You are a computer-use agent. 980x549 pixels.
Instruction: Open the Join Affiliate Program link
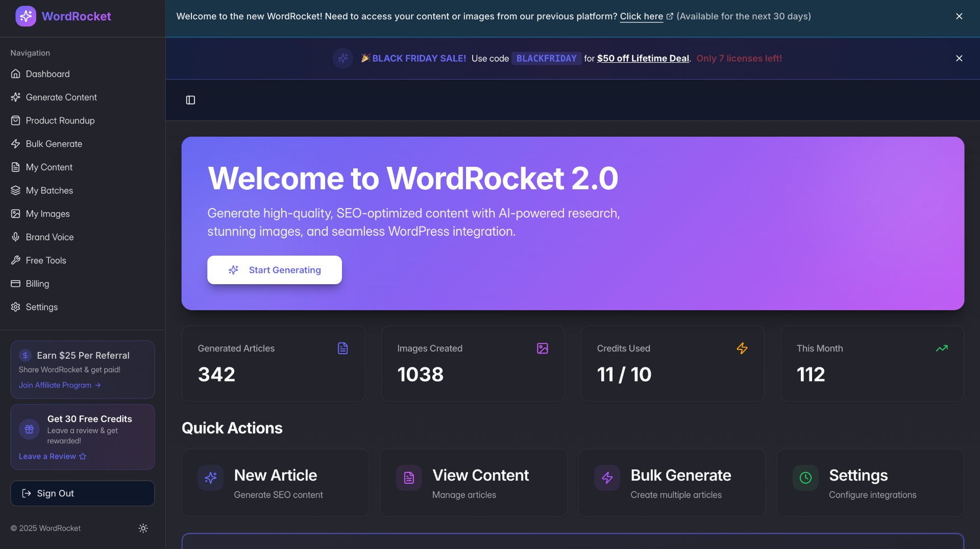click(x=55, y=385)
